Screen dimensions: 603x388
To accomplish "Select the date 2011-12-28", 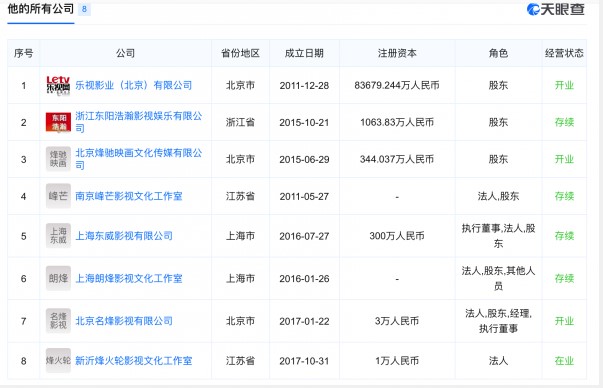I will (304, 85).
